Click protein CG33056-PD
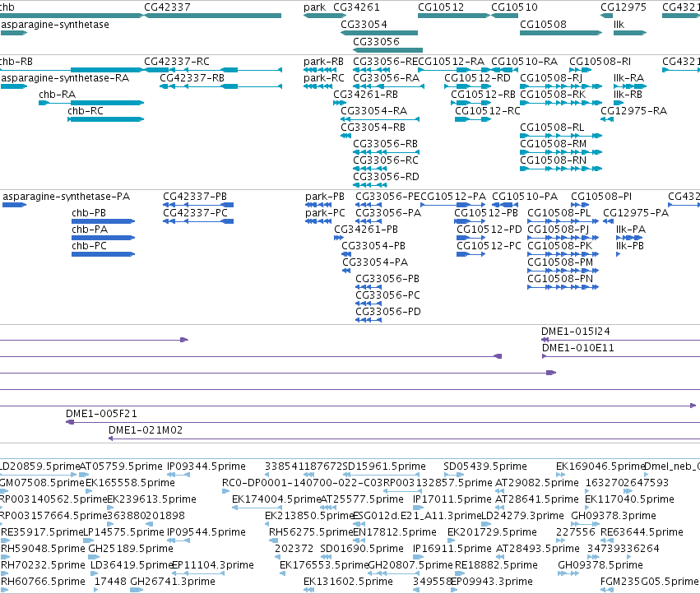This screenshot has height=594, width=700. [x=388, y=312]
